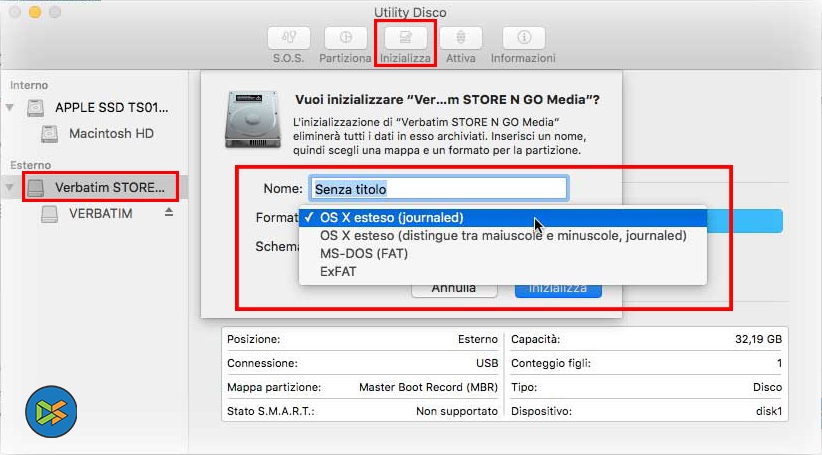Click the Macintosh HD volume icon
This screenshot has width=822, height=455.
pos(50,133)
